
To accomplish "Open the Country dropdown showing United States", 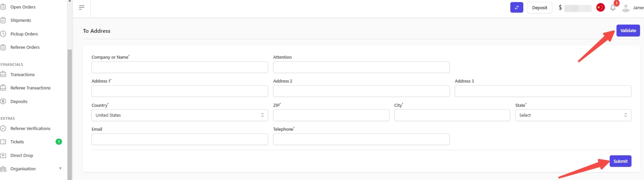I will coord(180,115).
